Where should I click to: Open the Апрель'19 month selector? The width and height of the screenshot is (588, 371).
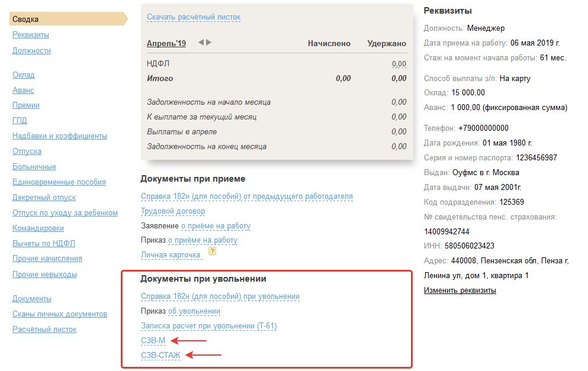click(166, 43)
